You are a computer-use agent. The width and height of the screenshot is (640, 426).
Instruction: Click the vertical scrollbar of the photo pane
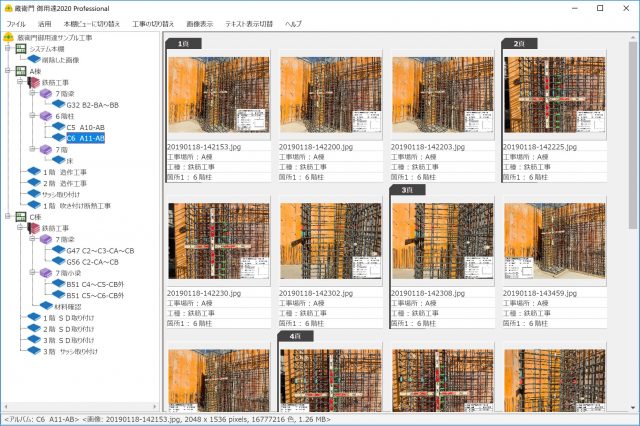pos(633,230)
